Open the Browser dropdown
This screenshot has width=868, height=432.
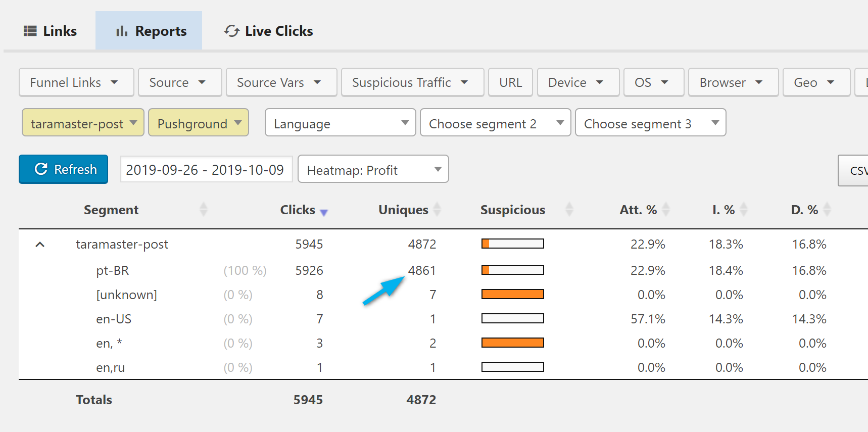(734, 82)
